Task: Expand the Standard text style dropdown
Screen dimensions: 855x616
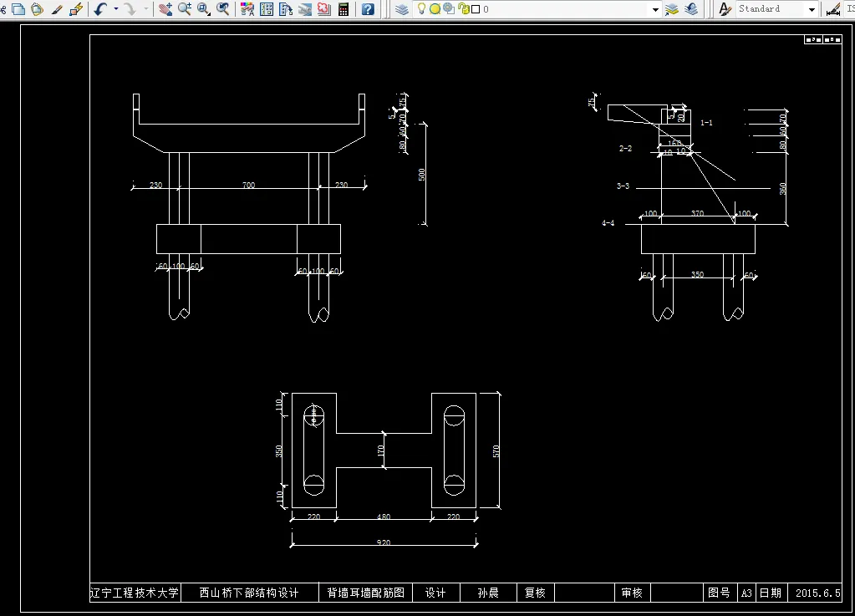Action: [x=812, y=9]
